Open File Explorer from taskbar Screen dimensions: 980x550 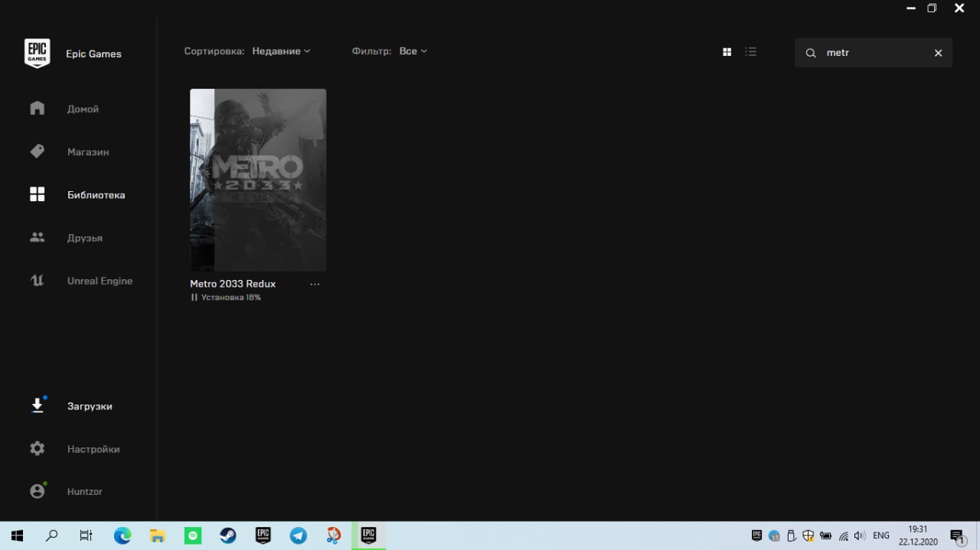157,535
